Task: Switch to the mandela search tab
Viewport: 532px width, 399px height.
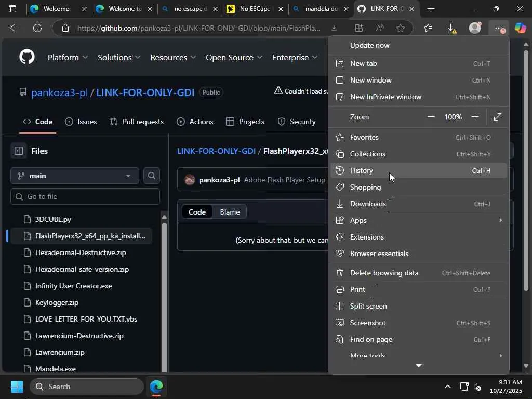Action: 320,9
